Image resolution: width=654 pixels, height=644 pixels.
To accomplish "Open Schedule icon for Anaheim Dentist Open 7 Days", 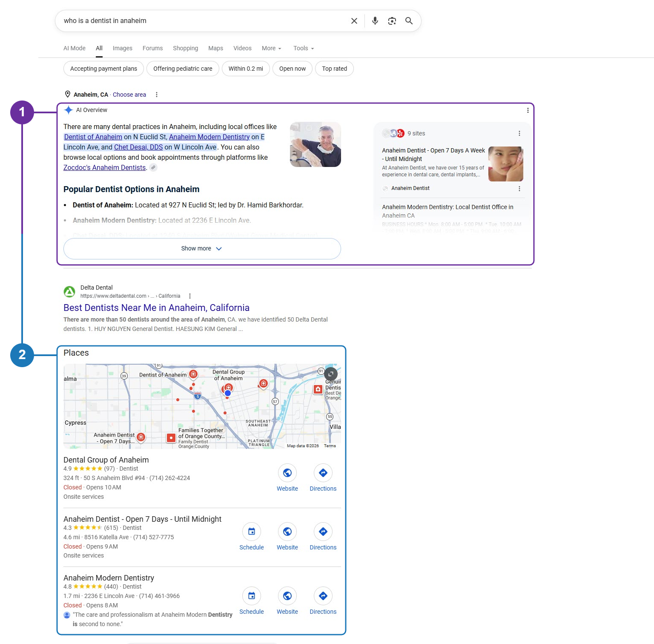I will 252,532.
